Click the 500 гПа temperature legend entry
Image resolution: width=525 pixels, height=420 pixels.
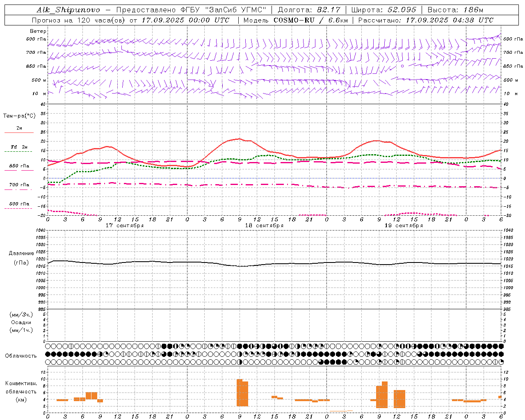(19, 204)
